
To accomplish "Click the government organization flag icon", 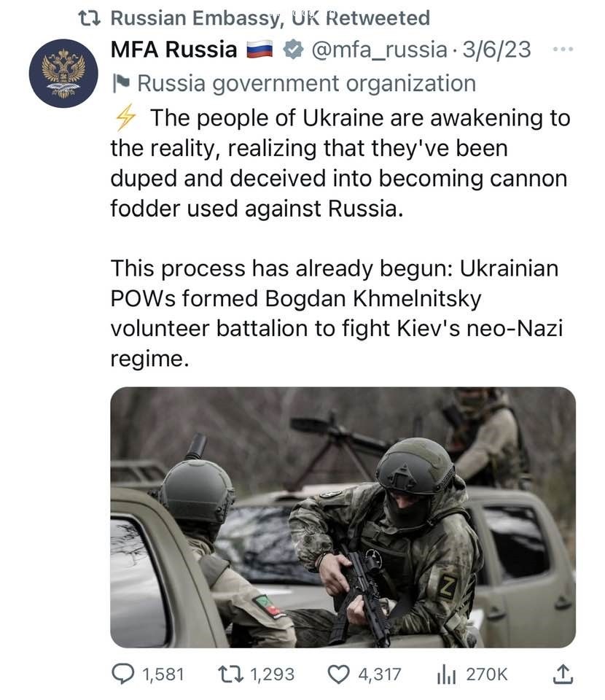I will point(120,84).
